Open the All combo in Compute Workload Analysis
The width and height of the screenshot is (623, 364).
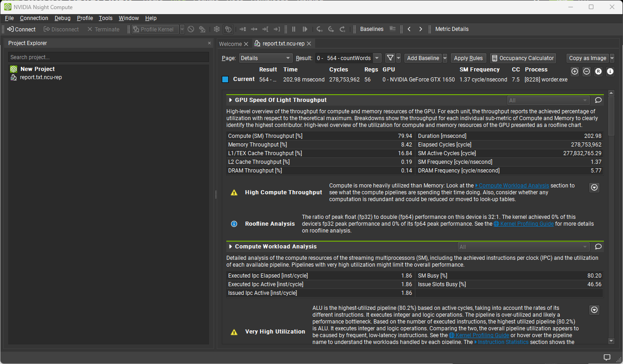pos(524,247)
